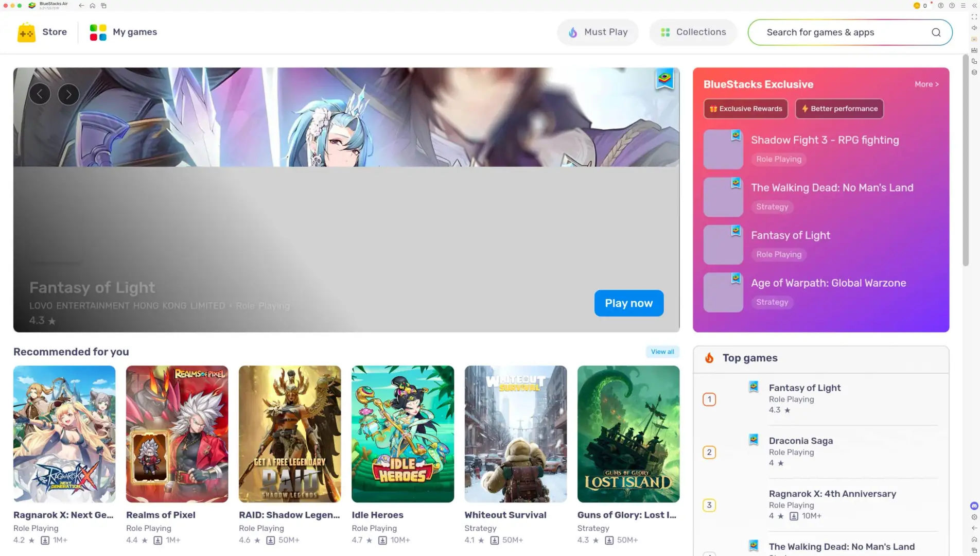Enter full screen from side toolbar
980x556 pixels.
pos(974,17)
